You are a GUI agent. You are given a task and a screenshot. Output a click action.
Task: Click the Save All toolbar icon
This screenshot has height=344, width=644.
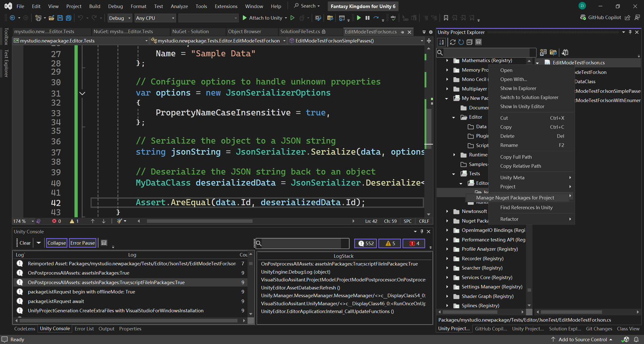pos(68,18)
